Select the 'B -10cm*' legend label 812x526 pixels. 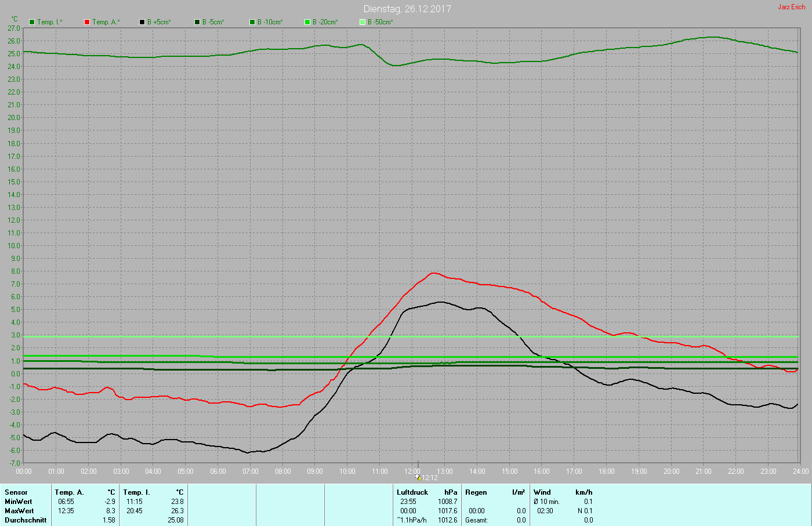point(270,22)
